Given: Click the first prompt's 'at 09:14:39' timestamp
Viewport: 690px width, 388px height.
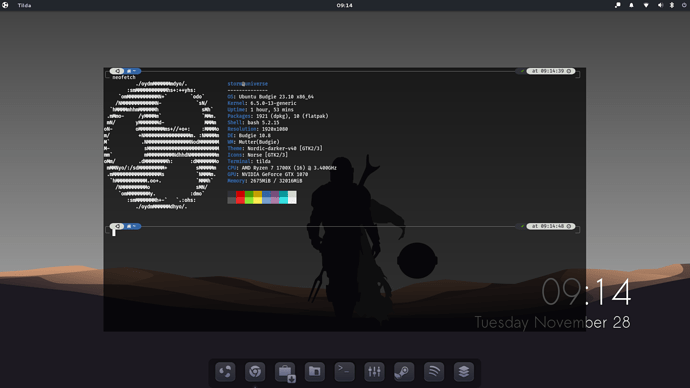Looking at the screenshot, I should [x=551, y=71].
